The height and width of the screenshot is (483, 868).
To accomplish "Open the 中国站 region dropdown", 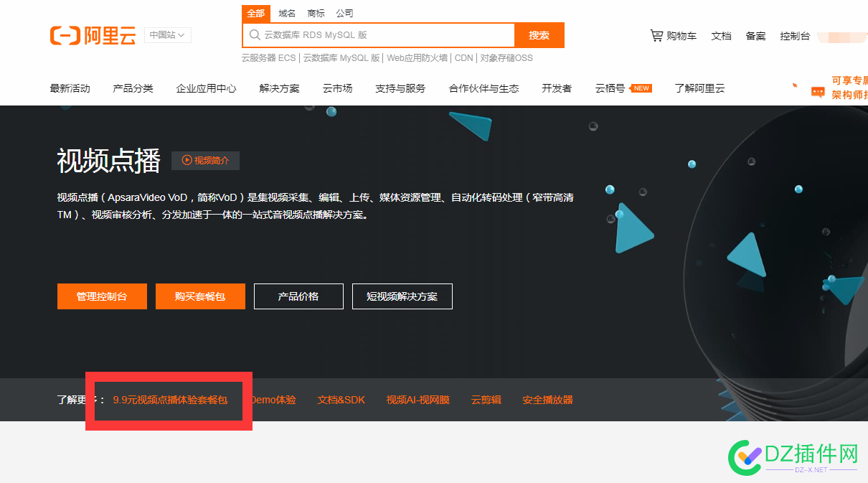I will pos(168,35).
